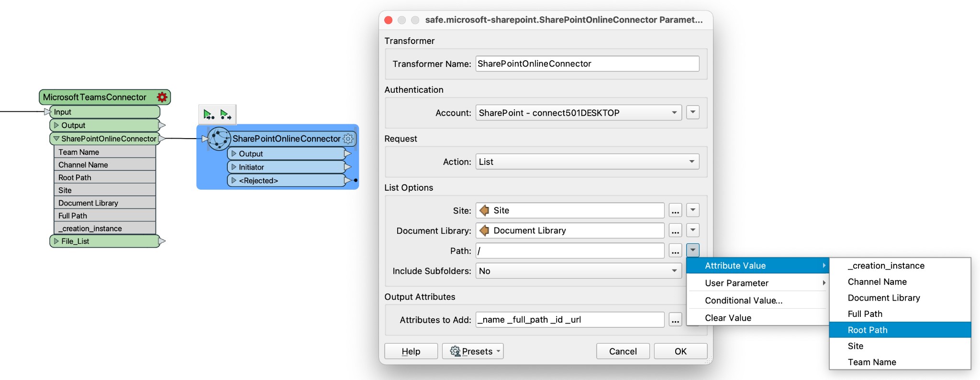Select Team Name in the attribute submenu
Image resolution: width=980 pixels, height=380 pixels.
[900, 362]
